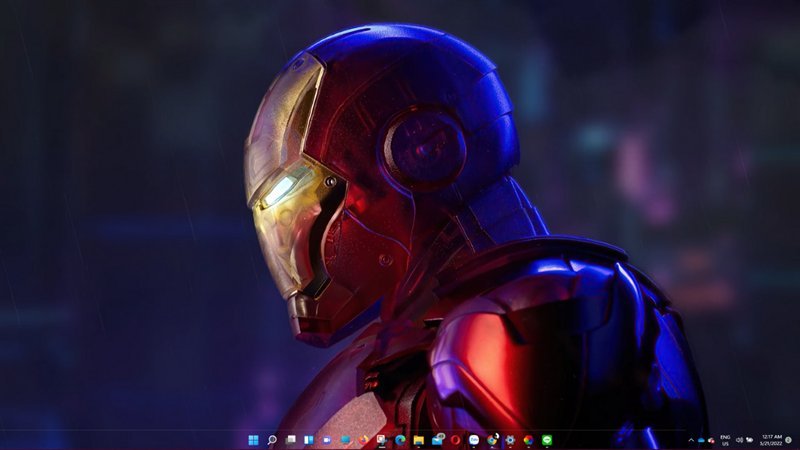The height and width of the screenshot is (450, 800).
Task: Open the blue monitor app icon
Action: (345, 440)
